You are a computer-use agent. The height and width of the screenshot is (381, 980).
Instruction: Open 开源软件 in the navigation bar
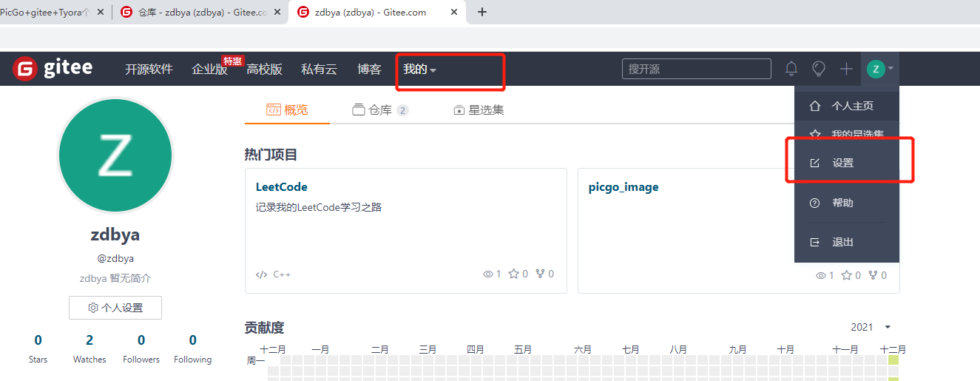(x=149, y=69)
